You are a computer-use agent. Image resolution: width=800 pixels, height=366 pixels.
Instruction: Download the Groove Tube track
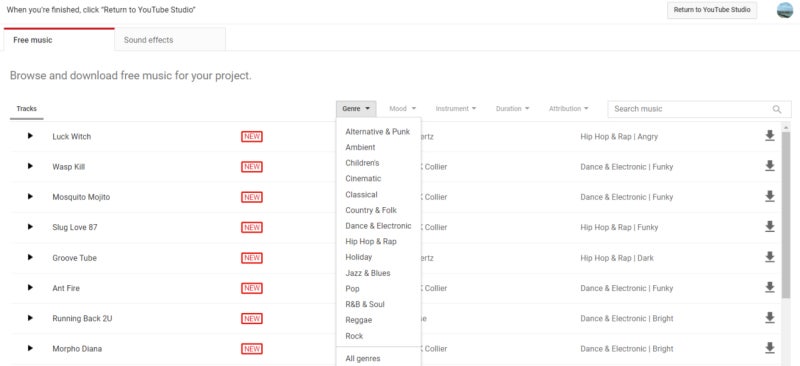click(770, 257)
